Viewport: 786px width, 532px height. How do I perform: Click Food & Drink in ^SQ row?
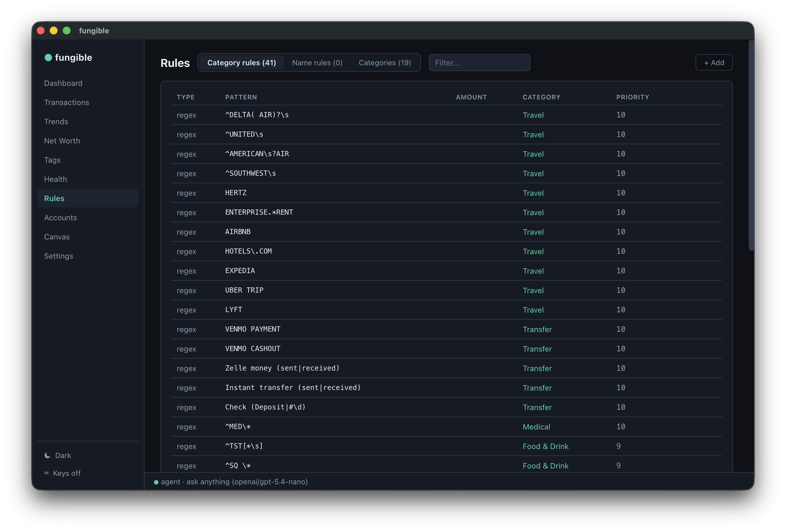pyautogui.click(x=545, y=466)
